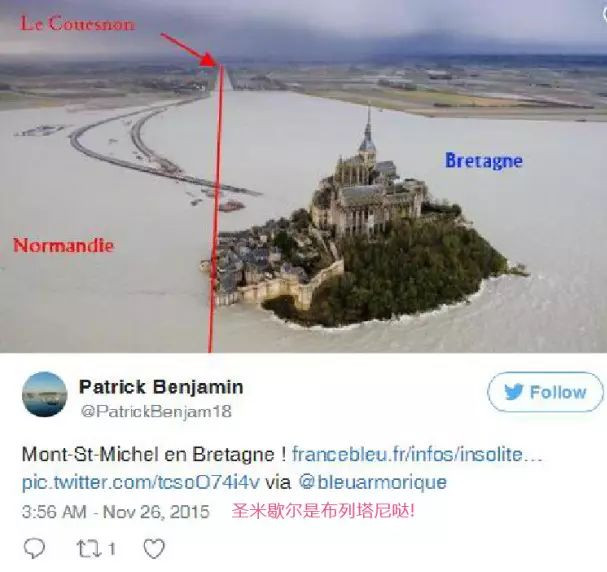Open the Mont-Saint-Michel aerial photo

304,176
